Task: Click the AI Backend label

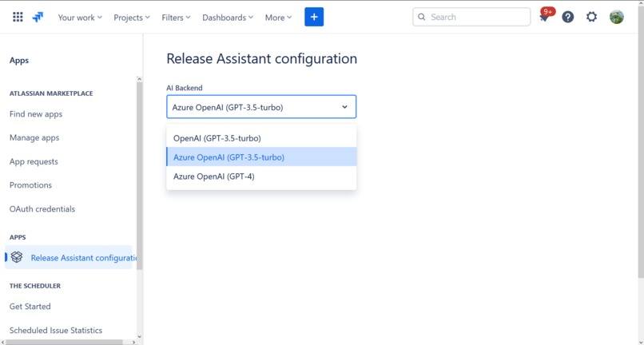Action: (x=185, y=88)
